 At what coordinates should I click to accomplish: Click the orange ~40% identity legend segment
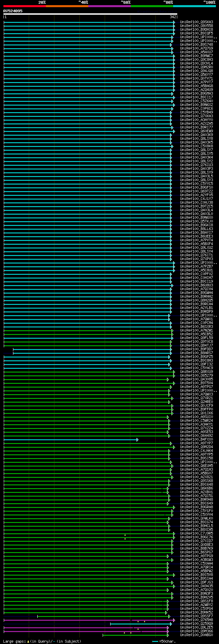pyautogui.click(x=67, y=6)
